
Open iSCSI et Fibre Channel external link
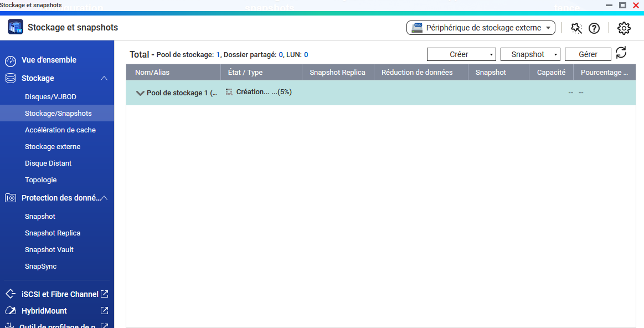pyautogui.click(x=104, y=294)
